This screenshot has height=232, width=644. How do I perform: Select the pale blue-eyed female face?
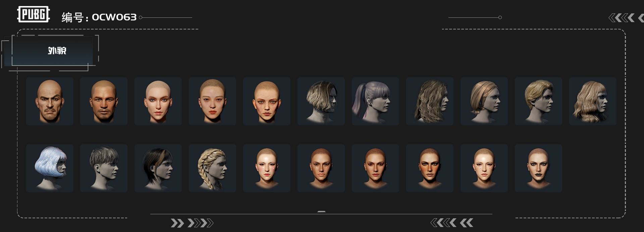click(x=158, y=101)
